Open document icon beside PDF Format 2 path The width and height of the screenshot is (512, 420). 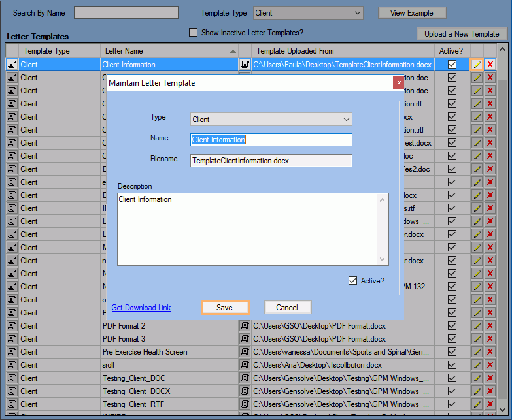coord(245,326)
